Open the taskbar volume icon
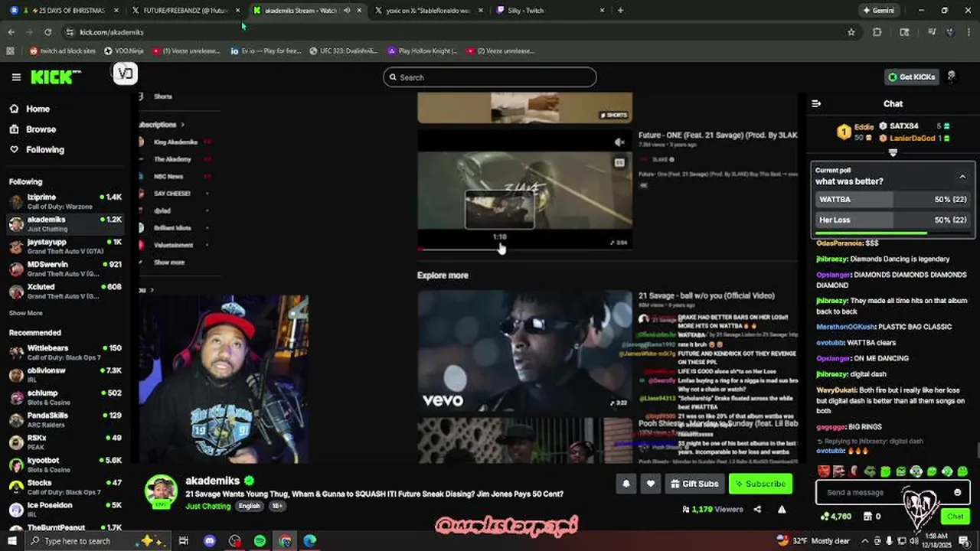Viewport: 980px width, 551px height. tap(913, 541)
